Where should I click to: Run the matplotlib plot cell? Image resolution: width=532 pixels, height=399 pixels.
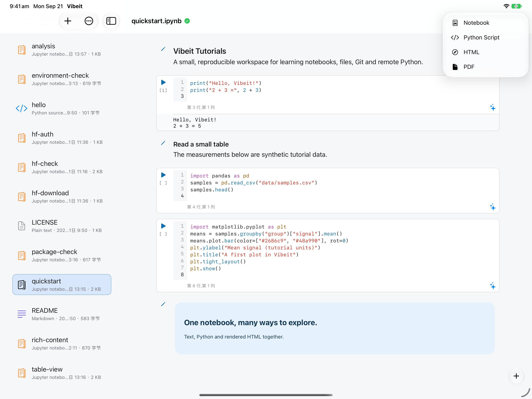[163, 226]
